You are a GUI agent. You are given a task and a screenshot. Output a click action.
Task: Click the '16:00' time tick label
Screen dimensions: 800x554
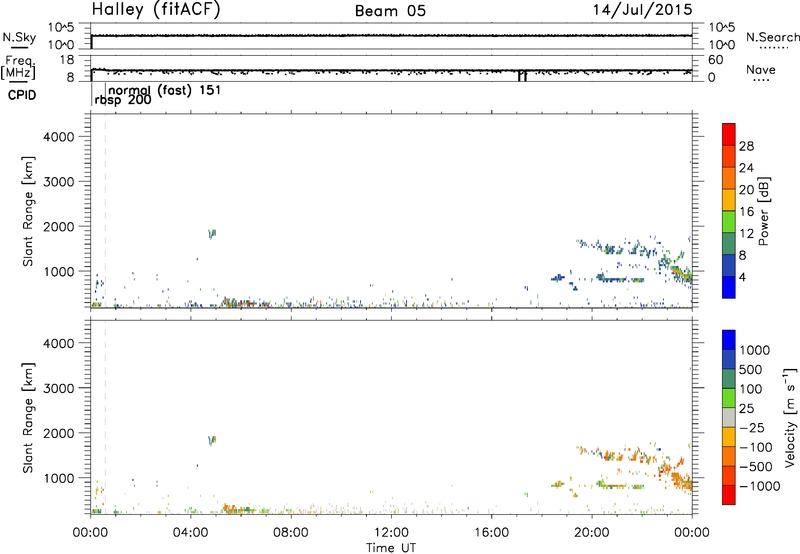[x=491, y=533]
